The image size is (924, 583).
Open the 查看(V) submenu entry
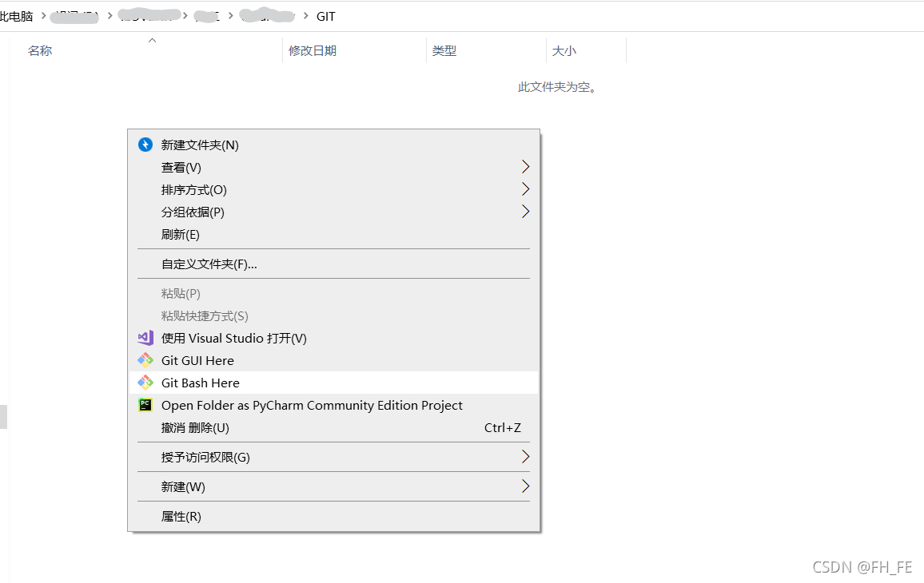pos(333,167)
